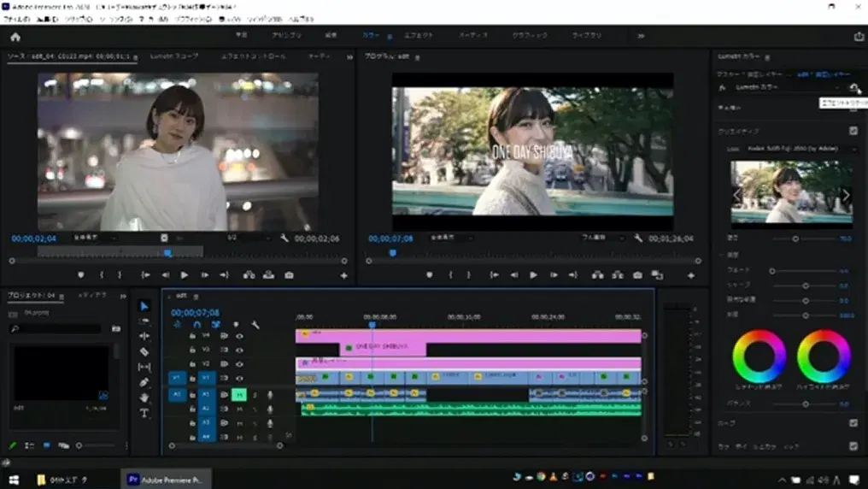Click A1 source patch button

tap(177, 394)
